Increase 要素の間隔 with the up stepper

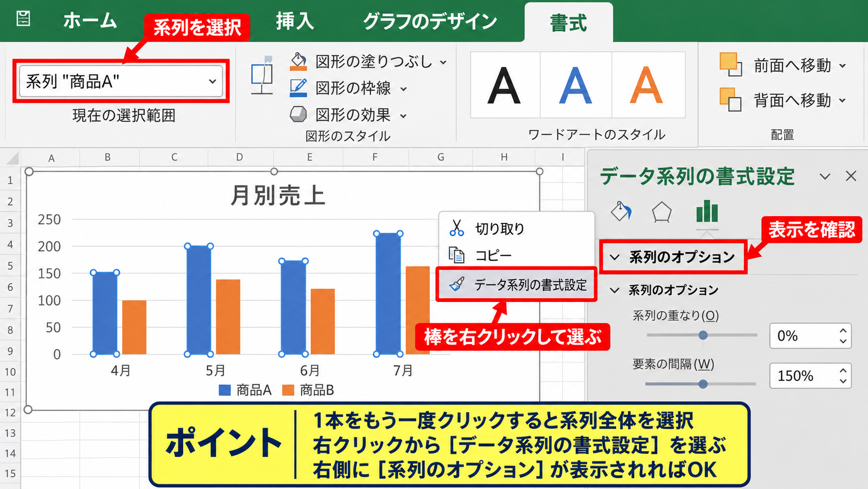click(x=843, y=371)
